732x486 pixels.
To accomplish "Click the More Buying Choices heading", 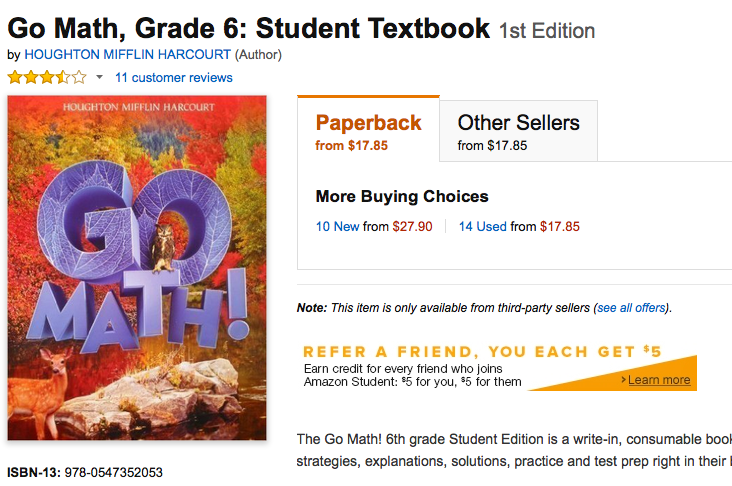I will tap(402, 196).
